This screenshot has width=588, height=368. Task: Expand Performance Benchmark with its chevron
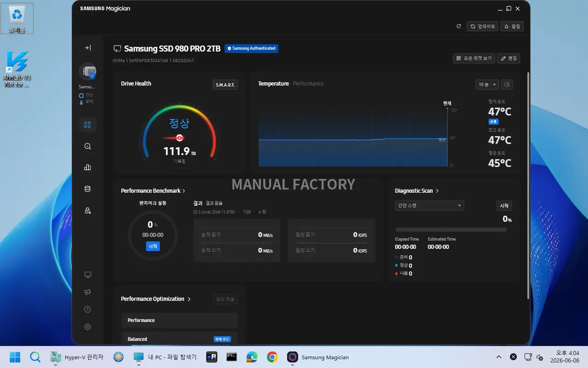(184, 191)
